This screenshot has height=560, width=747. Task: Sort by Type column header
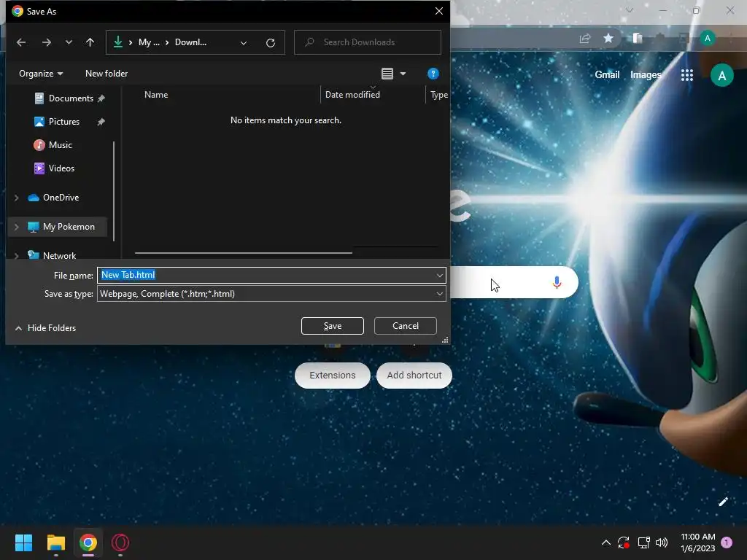click(438, 95)
